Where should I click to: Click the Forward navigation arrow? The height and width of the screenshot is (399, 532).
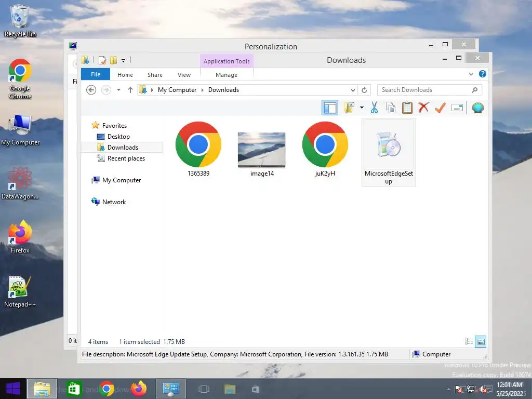pyautogui.click(x=106, y=90)
